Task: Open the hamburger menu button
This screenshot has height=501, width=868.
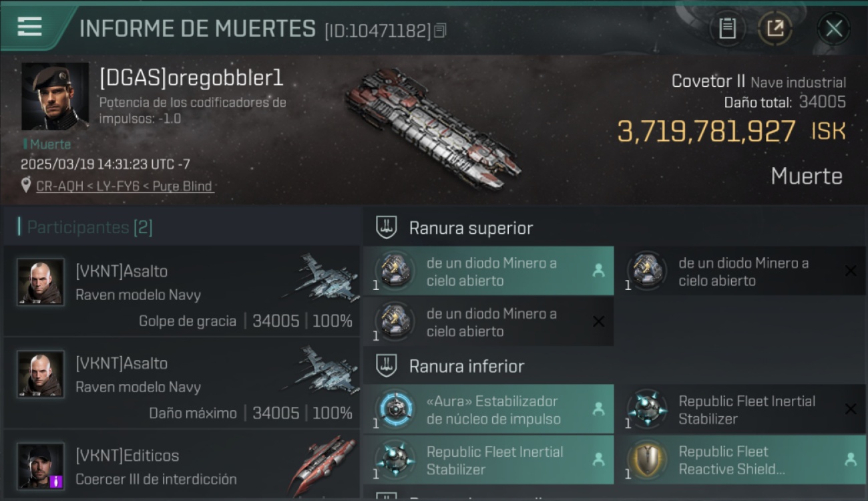Action: point(31,27)
